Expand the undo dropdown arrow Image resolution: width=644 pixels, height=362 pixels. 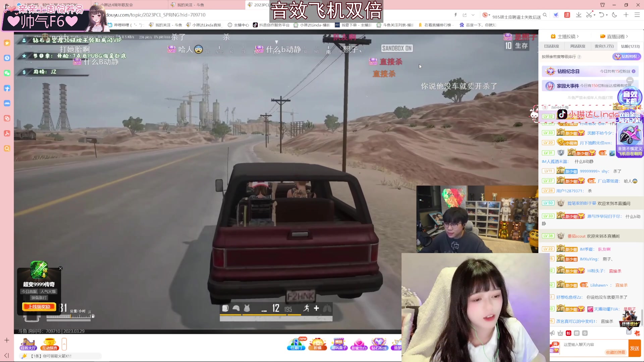607,15
